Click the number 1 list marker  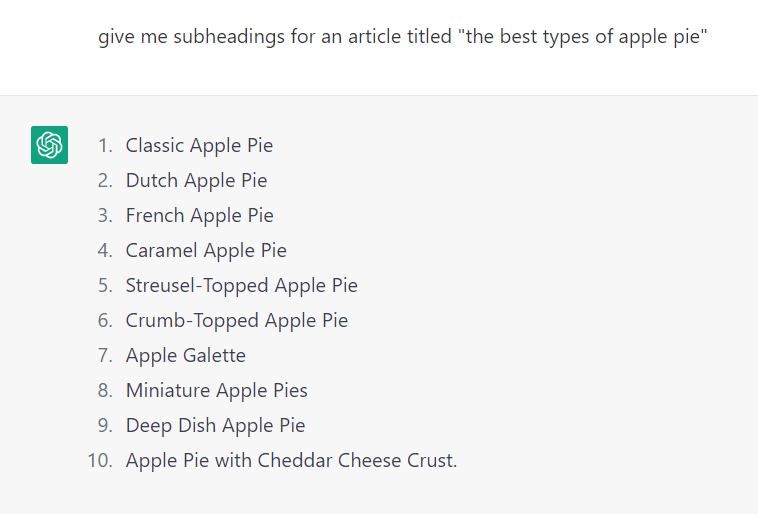[x=105, y=146]
